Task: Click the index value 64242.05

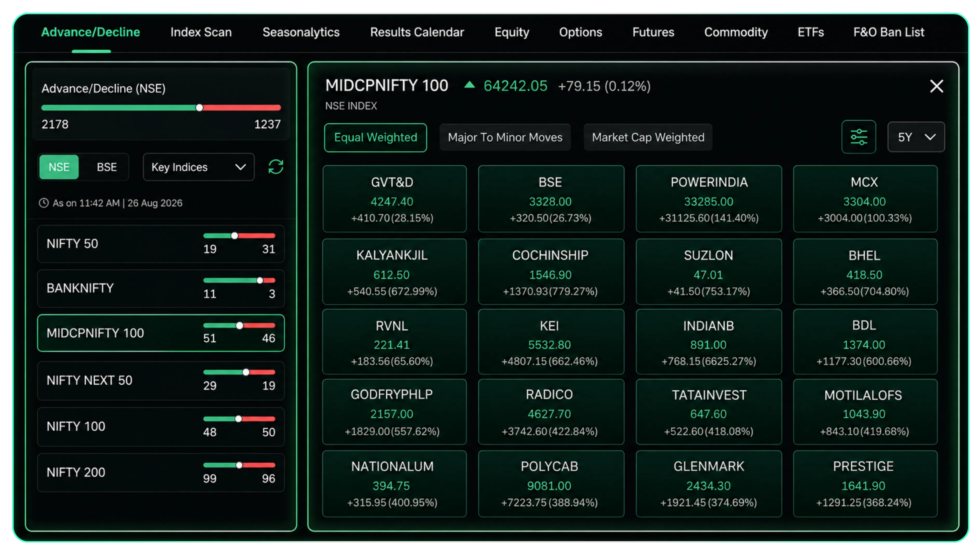Action: (515, 86)
